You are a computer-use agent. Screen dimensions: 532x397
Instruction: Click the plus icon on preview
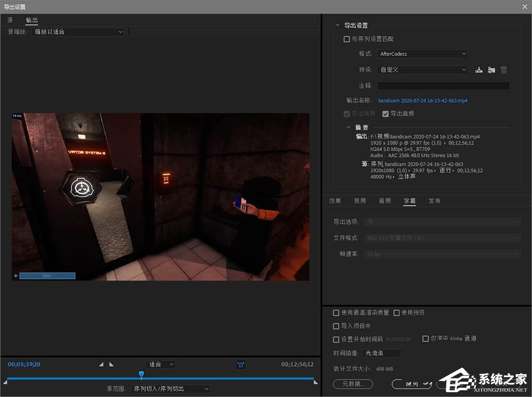(15, 276)
